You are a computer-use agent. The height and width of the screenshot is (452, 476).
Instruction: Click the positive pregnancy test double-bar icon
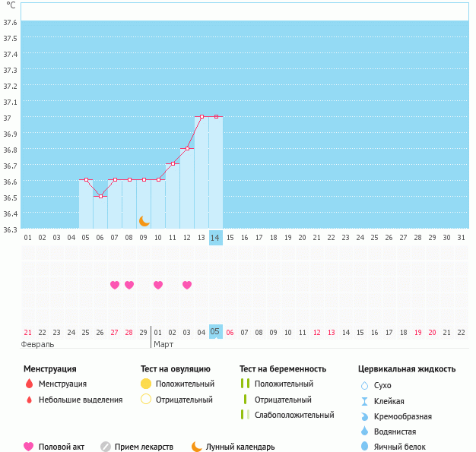[x=244, y=384]
